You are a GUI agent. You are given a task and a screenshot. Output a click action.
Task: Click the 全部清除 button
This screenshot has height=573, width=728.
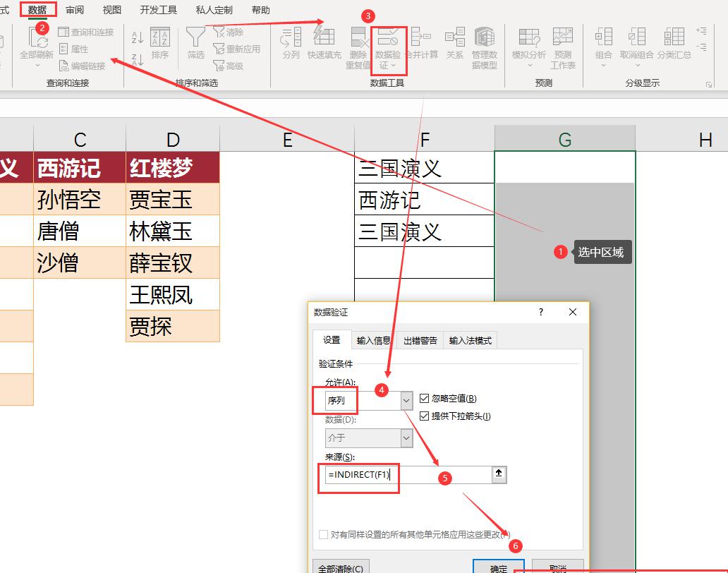point(341,567)
